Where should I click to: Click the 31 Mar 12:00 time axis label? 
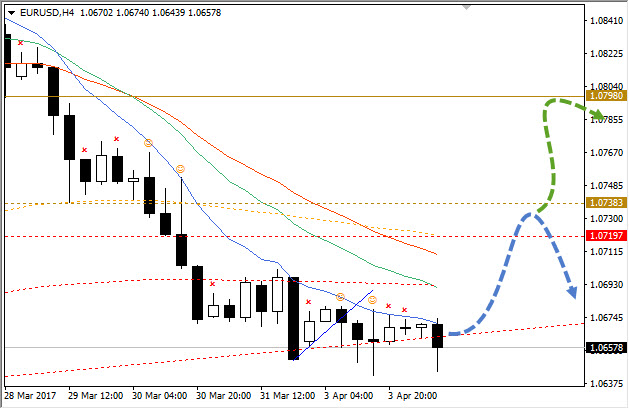coord(287,396)
